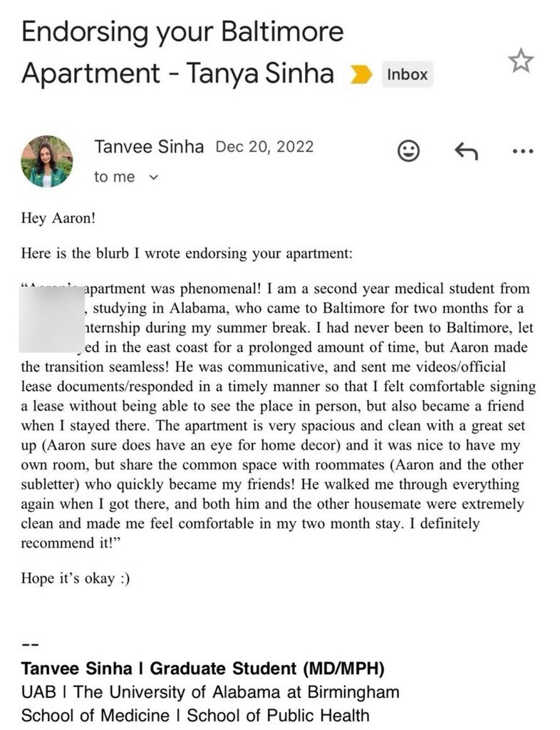
Task: Open Tanvee Sinha's profile photo
Action: pyautogui.click(x=47, y=161)
